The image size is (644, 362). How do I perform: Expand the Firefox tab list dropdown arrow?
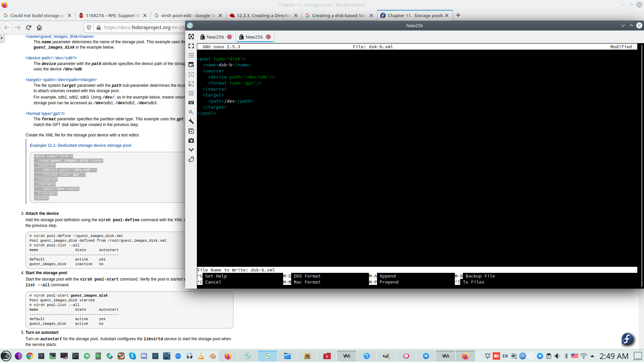tap(623, 5)
